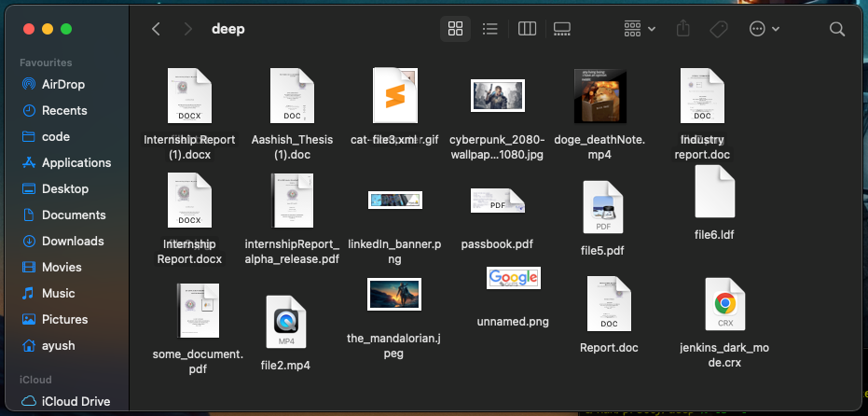Open AirDrop in the sidebar

(x=62, y=84)
